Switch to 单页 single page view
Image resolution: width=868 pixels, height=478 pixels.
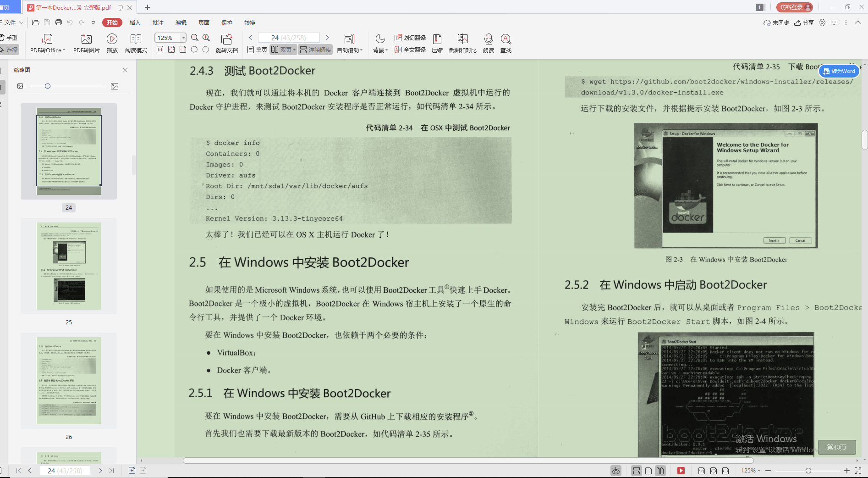pyautogui.click(x=257, y=50)
